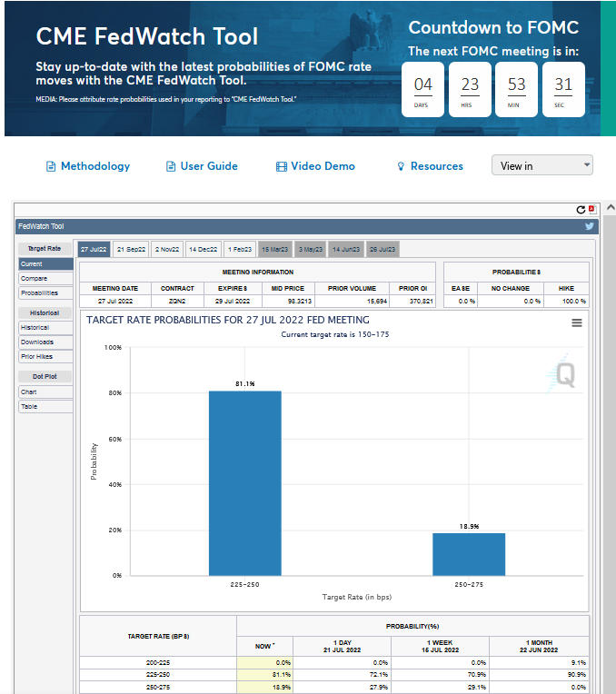The width and height of the screenshot is (616, 694).
Task: Click the 200-225 target rate row label
Action: point(158,662)
